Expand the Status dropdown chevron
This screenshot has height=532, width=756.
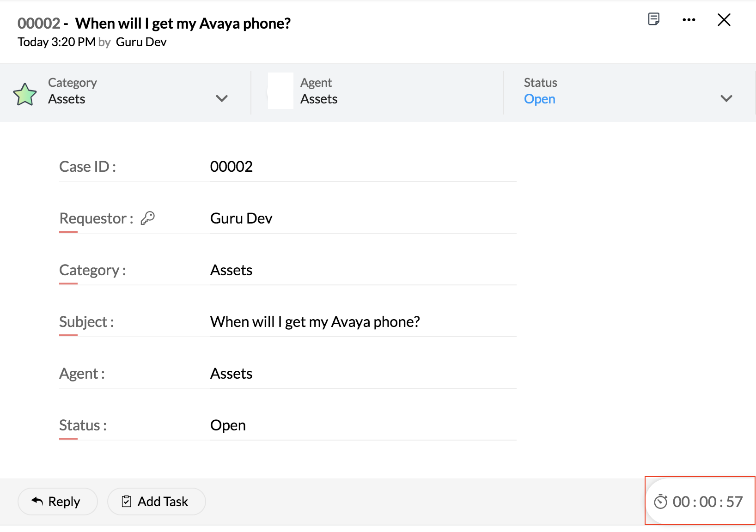tap(726, 98)
